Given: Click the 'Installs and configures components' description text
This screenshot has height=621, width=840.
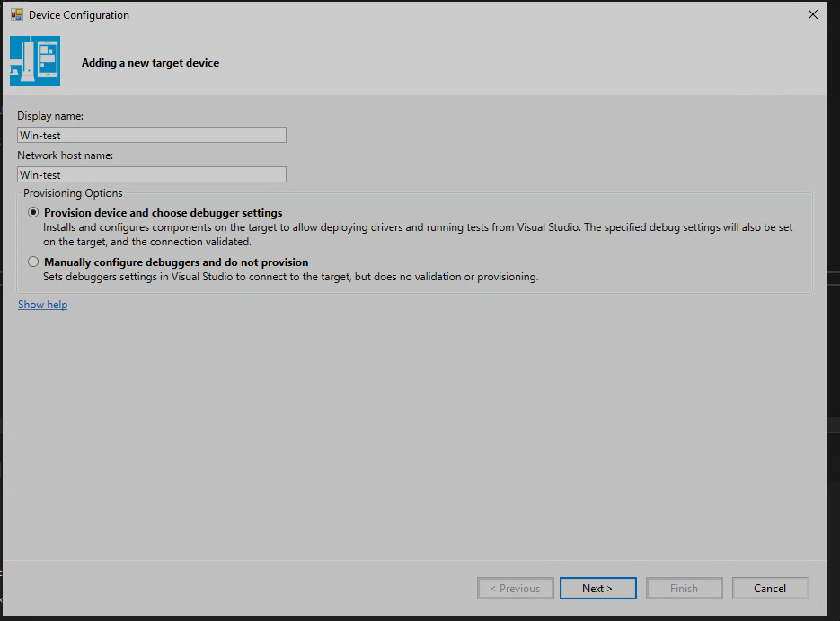Looking at the screenshot, I should pyautogui.click(x=418, y=235).
